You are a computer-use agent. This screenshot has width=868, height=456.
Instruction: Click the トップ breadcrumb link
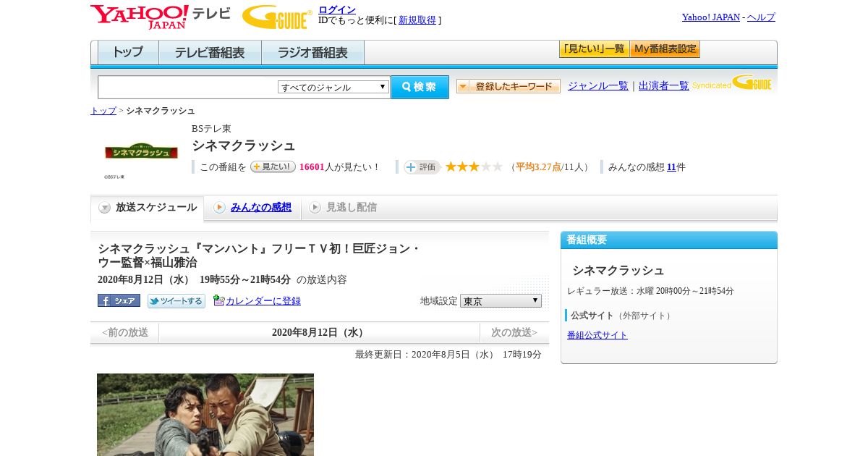(x=103, y=111)
